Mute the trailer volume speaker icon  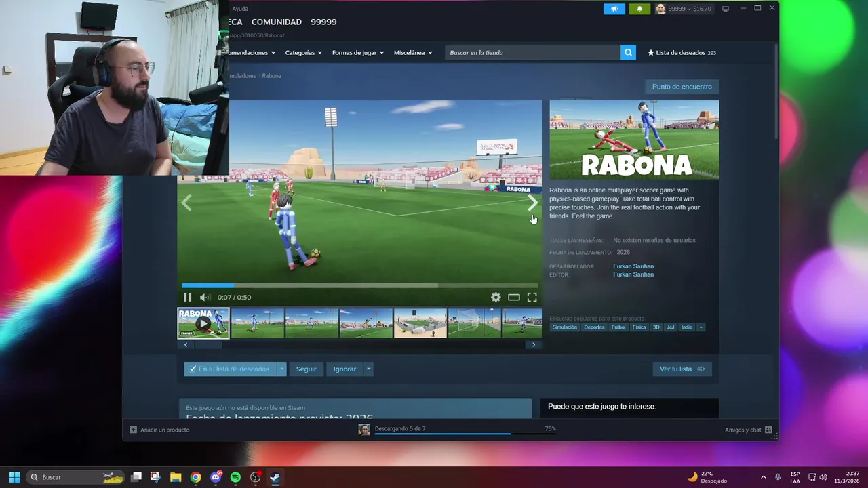click(x=205, y=297)
